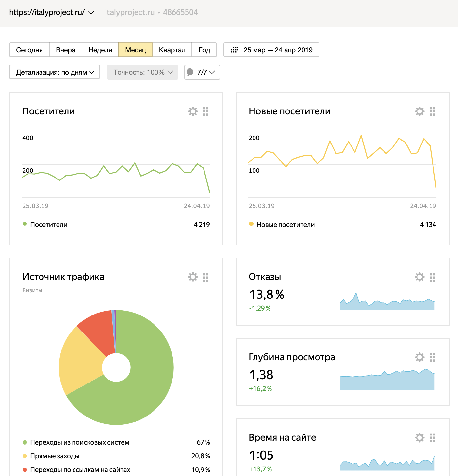
Task: Click drag handle on Новые посетители widget
Action: point(433,111)
